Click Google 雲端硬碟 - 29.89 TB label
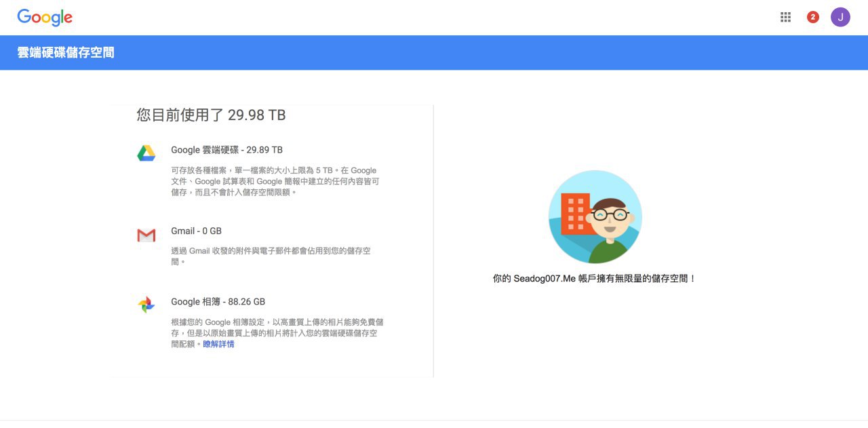 [226, 150]
